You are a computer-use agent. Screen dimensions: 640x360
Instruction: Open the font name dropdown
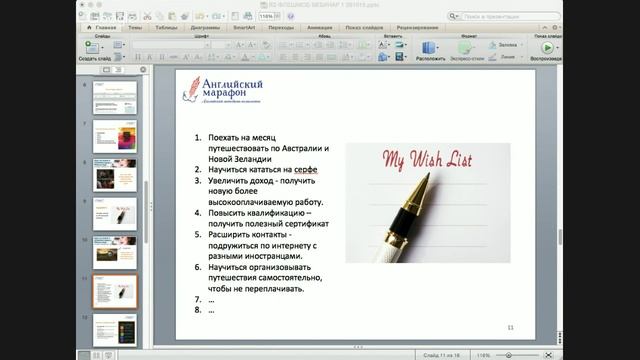tap(207, 45)
